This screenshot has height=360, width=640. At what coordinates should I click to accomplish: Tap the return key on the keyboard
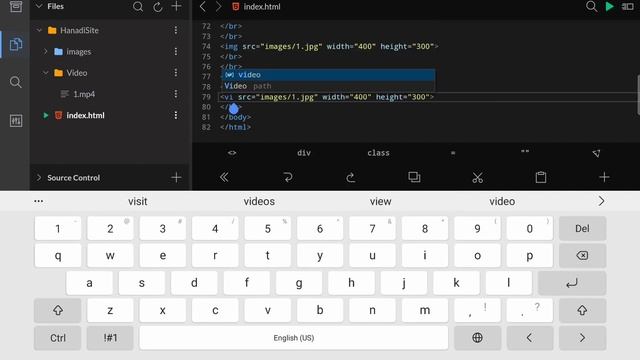572,283
